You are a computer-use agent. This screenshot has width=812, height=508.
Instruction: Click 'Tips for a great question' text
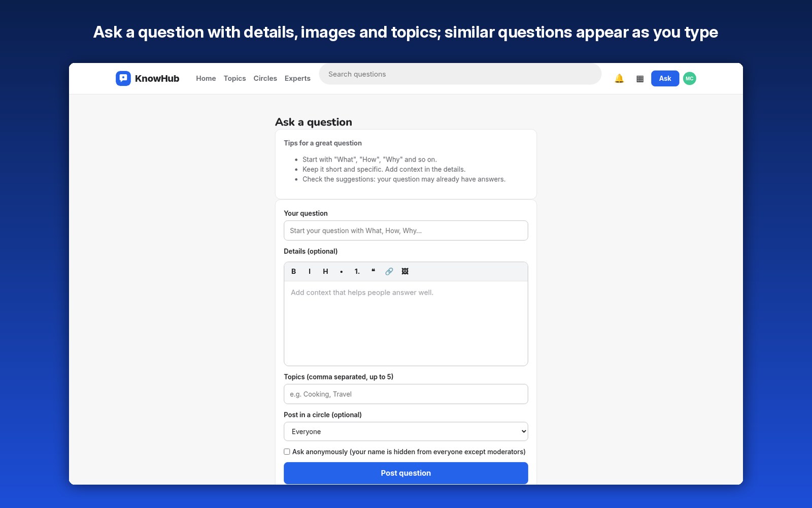(x=323, y=143)
